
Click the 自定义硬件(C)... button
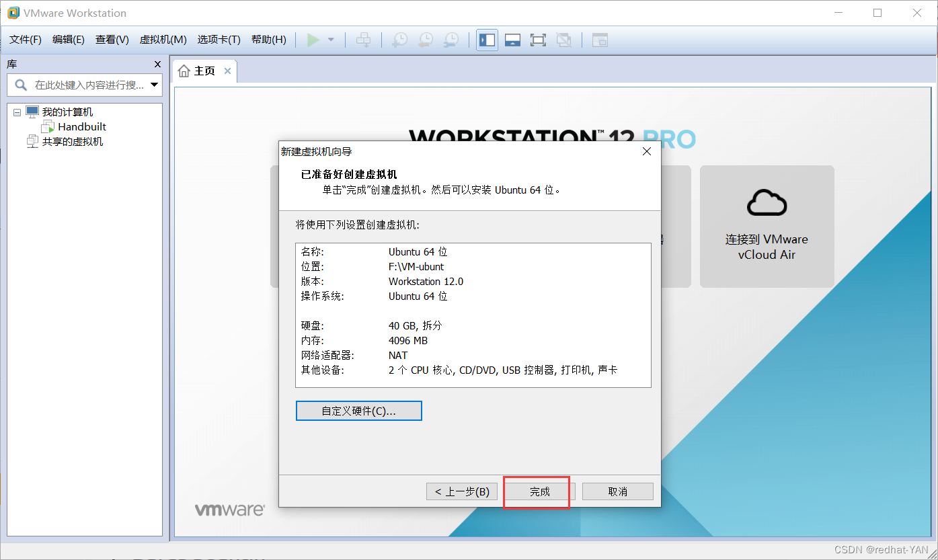tap(359, 411)
